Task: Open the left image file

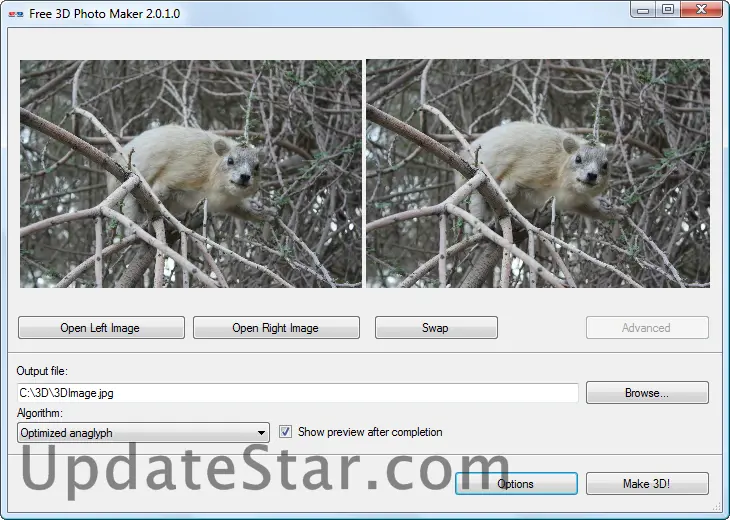Action: pyautogui.click(x=101, y=328)
